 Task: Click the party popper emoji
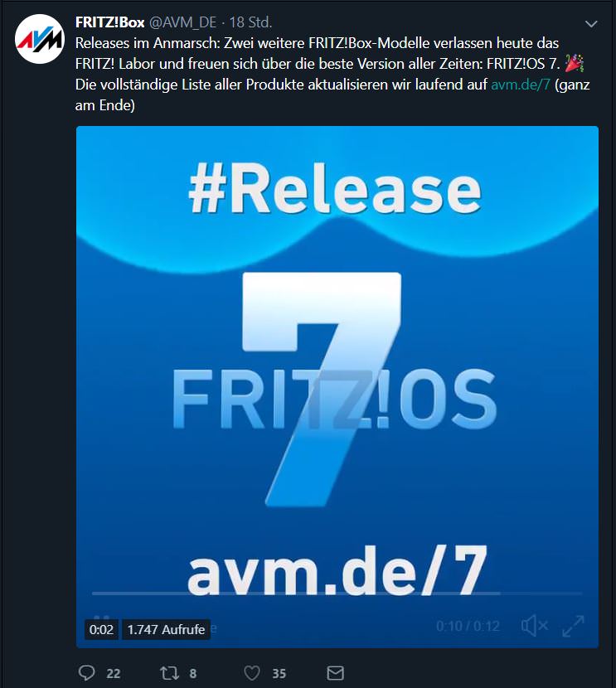point(574,64)
